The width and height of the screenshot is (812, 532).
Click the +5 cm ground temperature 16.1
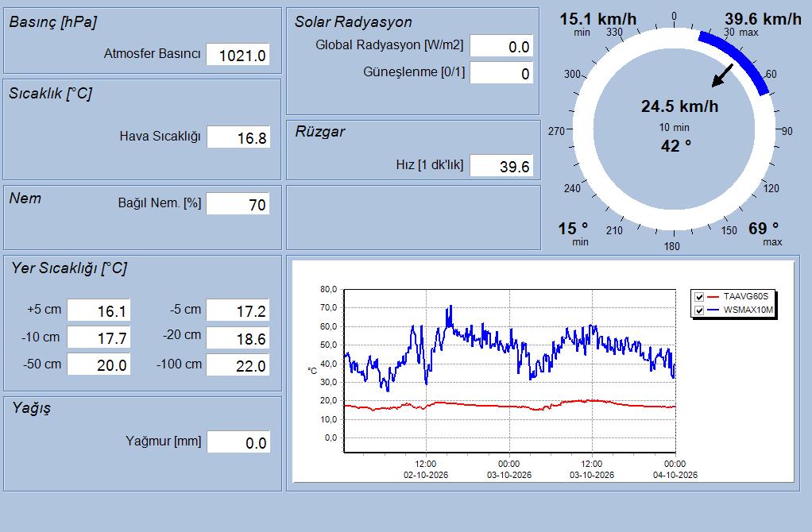tap(99, 310)
